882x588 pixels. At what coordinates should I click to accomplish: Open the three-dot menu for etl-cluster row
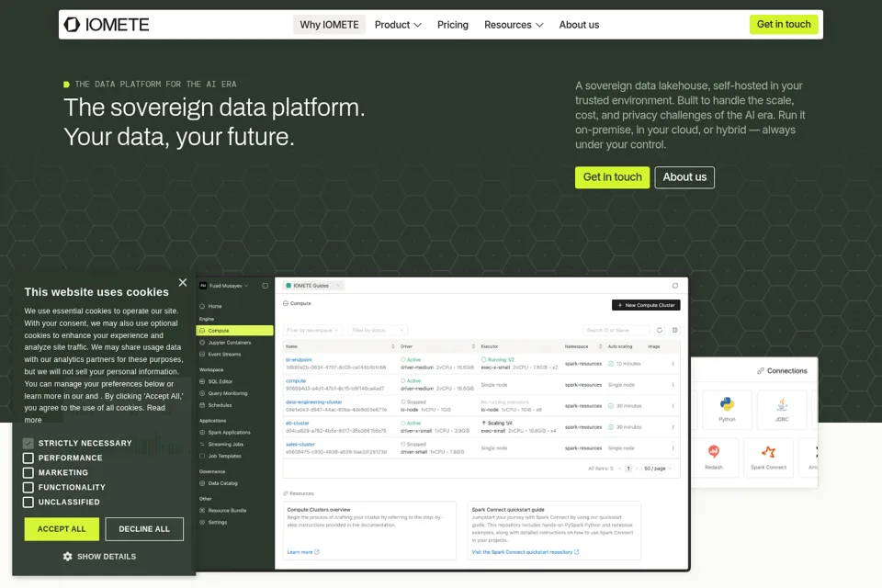click(673, 427)
